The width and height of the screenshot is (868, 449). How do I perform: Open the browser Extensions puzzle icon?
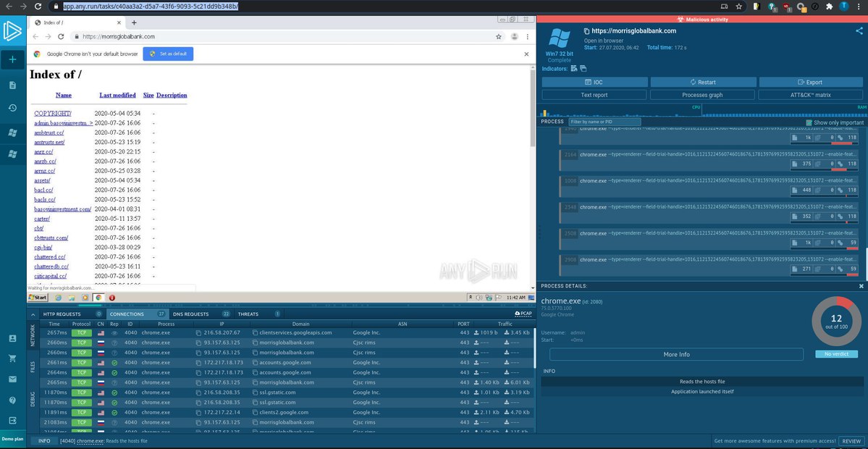click(829, 7)
